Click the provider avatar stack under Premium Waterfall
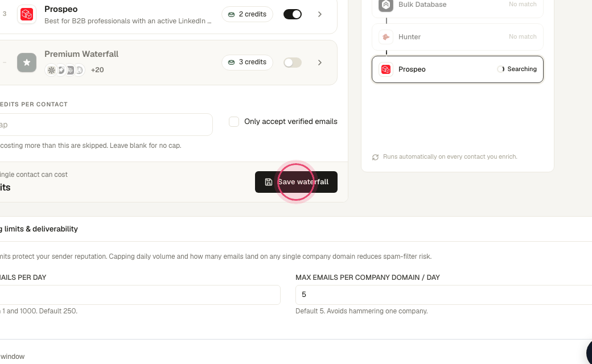 coord(64,70)
